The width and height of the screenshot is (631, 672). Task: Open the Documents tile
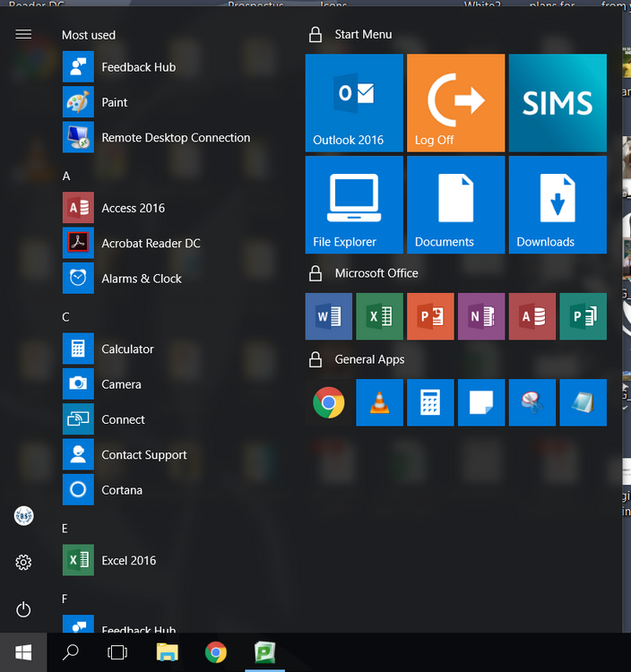pos(455,205)
